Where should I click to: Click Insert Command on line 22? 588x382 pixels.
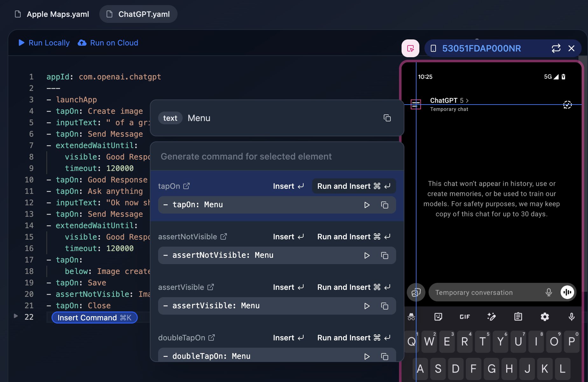tap(94, 318)
